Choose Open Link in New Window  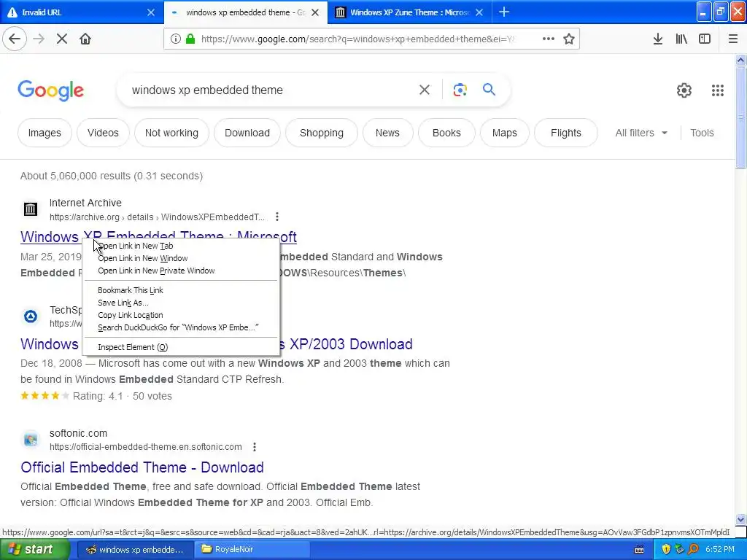click(x=181, y=258)
